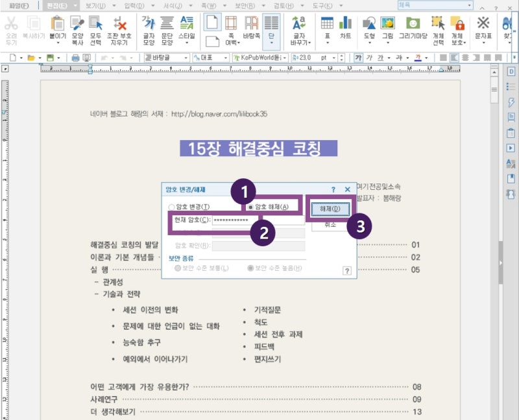Select security level high (보안 수준 높음)
The height and width of the screenshot is (420, 519).
(x=250, y=268)
